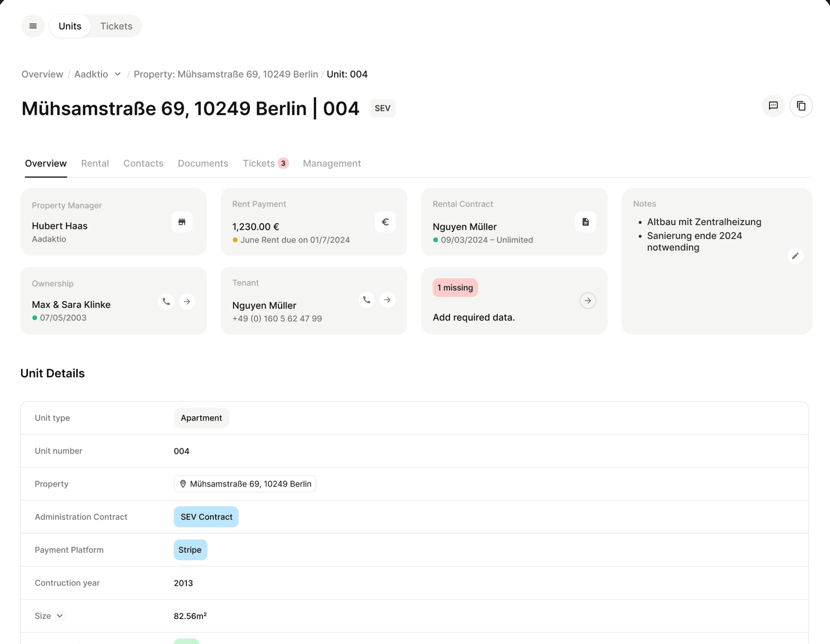Image resolution: width=830 pixels, height=644 pixels.
Task: Switch to the Management tab
Action: [332, 163]
